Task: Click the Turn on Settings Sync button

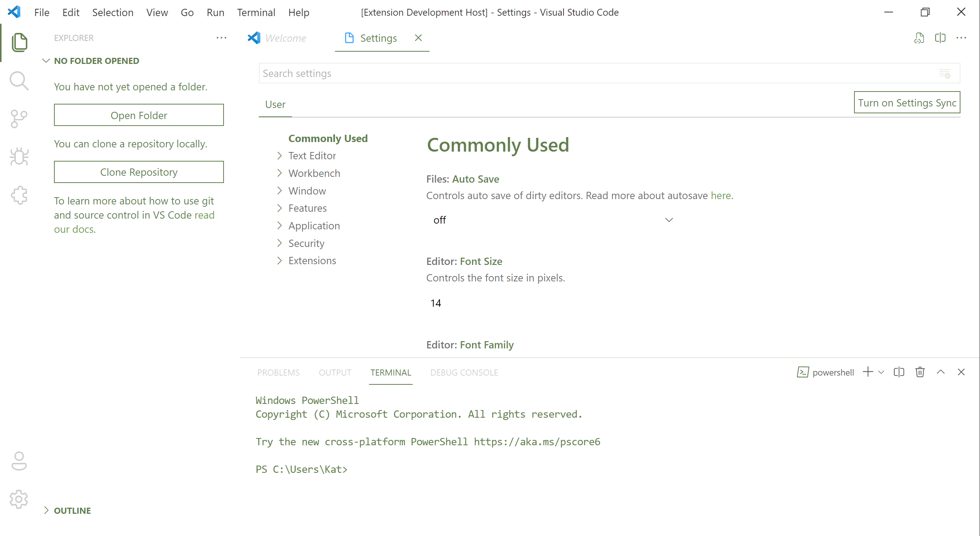Action: tap(907, 103)
